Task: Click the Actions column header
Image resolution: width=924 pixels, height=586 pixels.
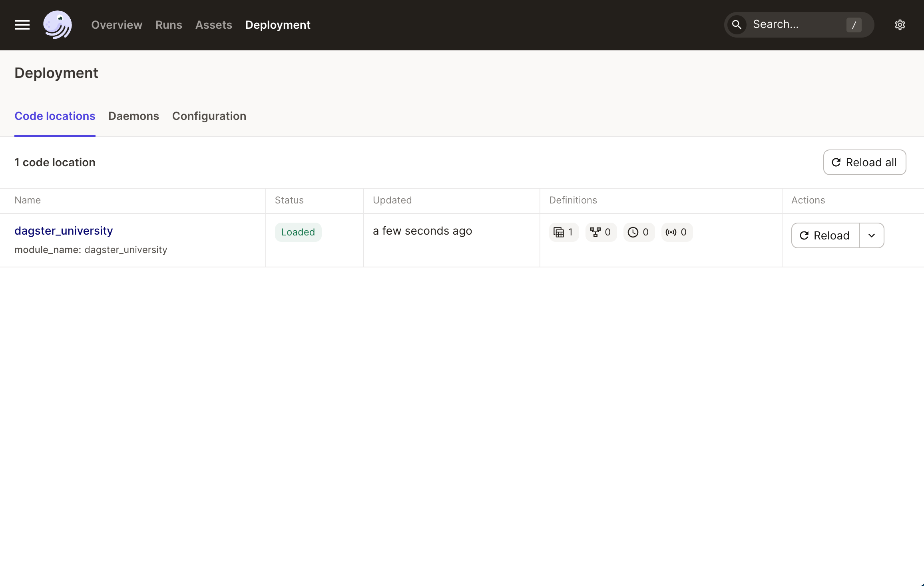Action: click(x=808, y=200)
